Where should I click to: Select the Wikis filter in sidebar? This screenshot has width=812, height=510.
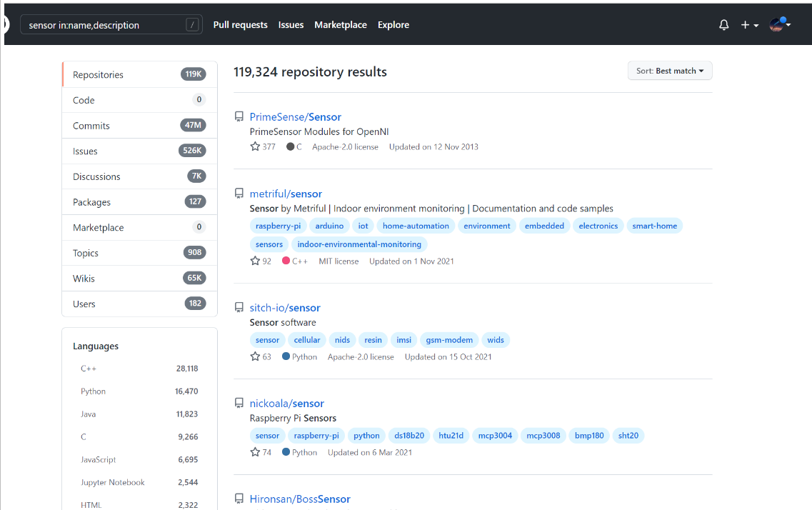click(139, 278)
